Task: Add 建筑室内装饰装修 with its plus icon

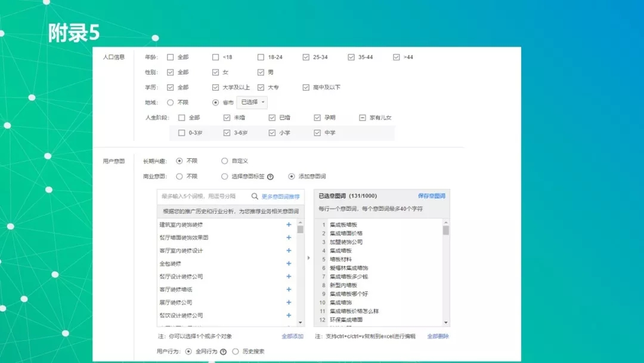Action: coord(289,224)
